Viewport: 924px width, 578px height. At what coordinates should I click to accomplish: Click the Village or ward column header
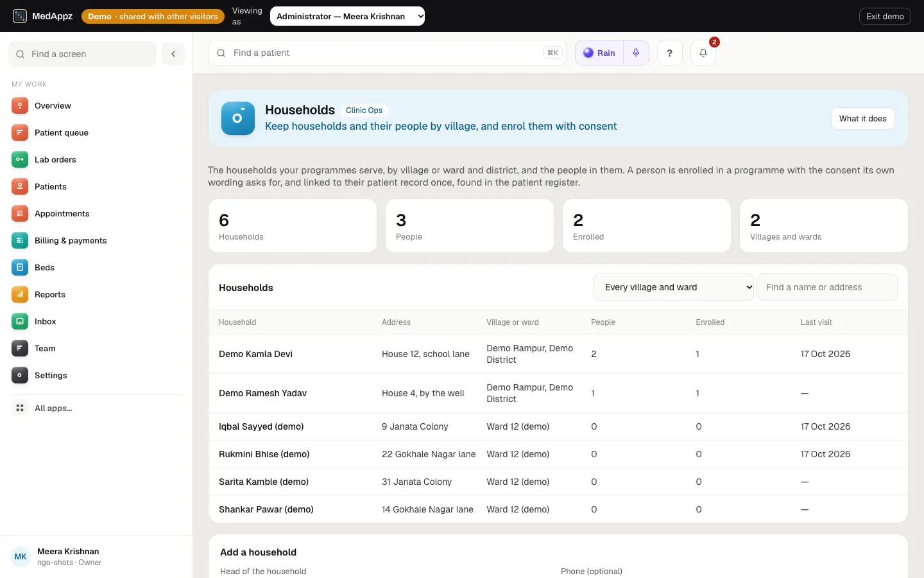[x=513, y=322]
